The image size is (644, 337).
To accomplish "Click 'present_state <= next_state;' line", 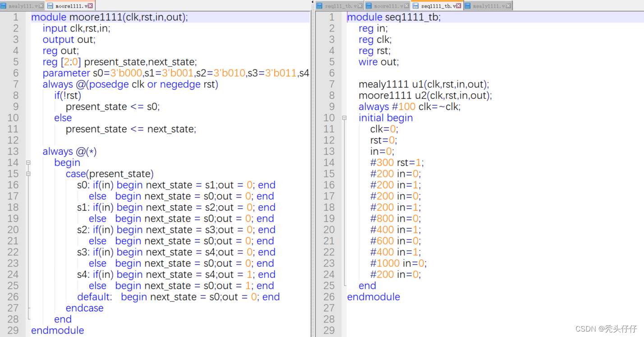I will 131,129.
